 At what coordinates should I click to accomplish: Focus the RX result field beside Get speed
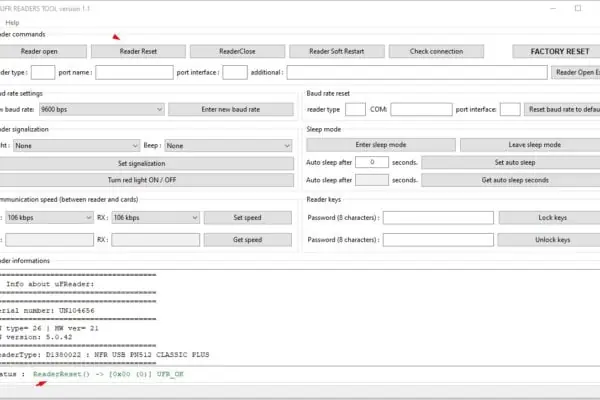tap(155, 240)
